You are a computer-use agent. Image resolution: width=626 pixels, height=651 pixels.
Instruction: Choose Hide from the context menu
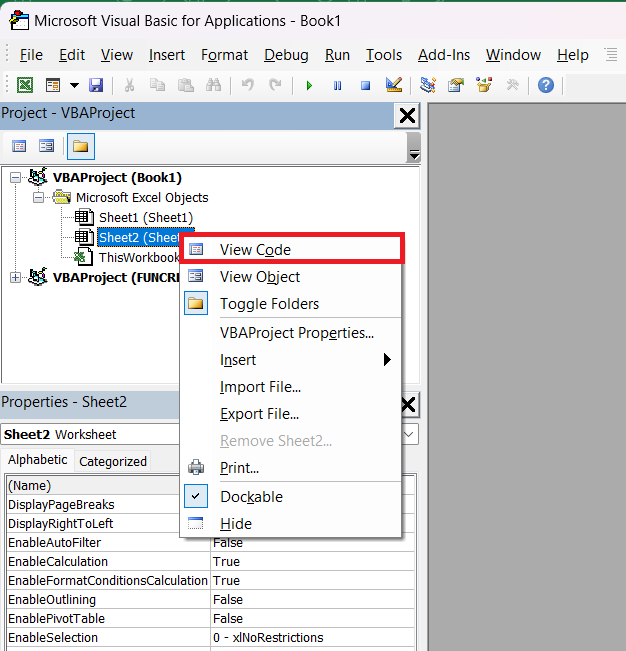tap(292, 524)
